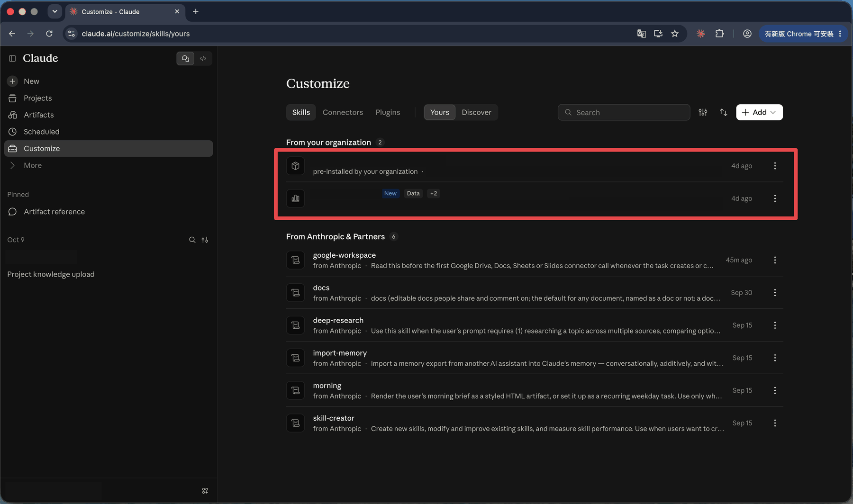This screenshot has height=504, width=853.
Task: Reload the page in Chrome
Action: coord(49,34)
